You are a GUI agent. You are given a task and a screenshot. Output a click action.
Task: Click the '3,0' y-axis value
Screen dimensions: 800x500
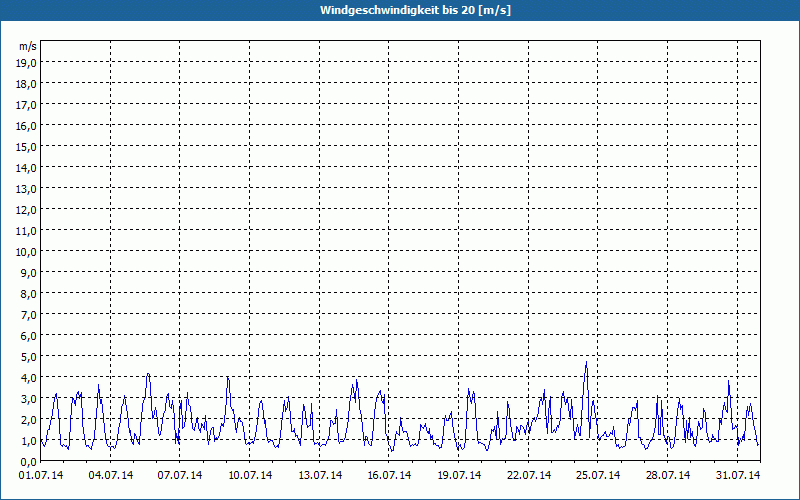[x=29, y=399]
